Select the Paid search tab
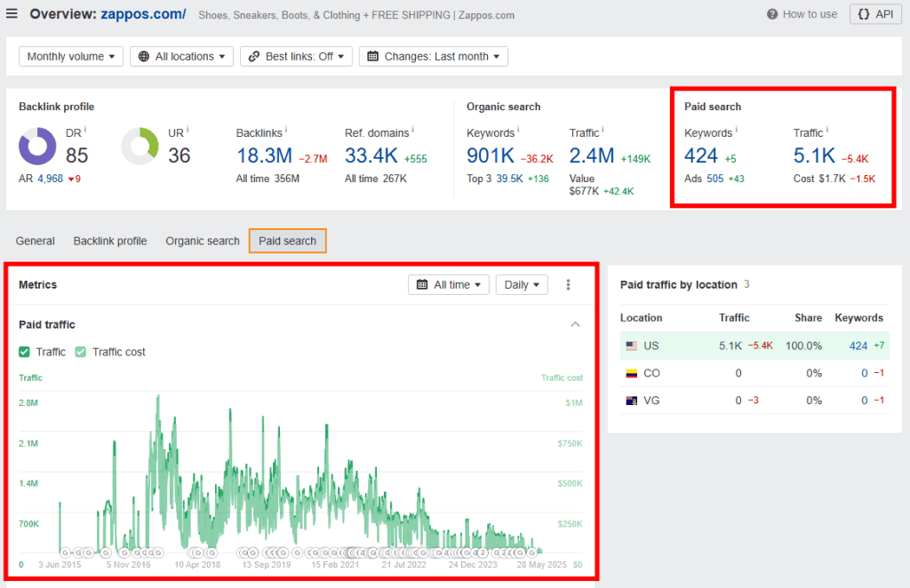Viewport: 910px width, 588px height. coord(287,241)
